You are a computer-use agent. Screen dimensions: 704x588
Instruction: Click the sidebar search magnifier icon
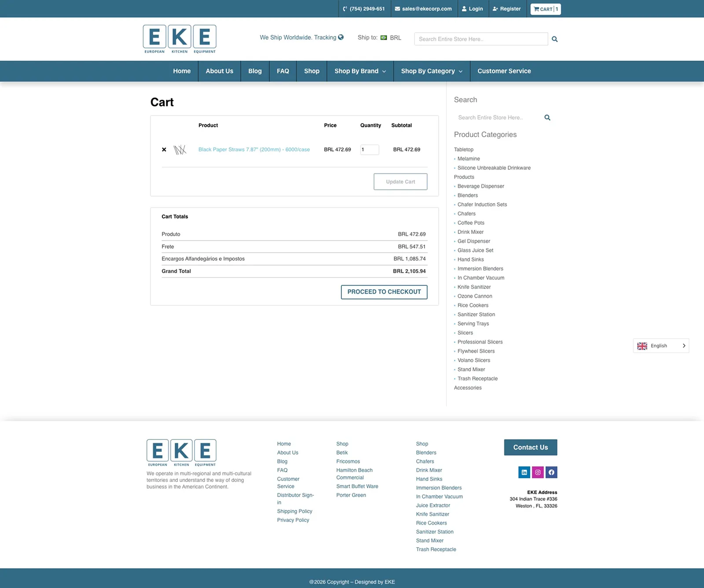547,117
